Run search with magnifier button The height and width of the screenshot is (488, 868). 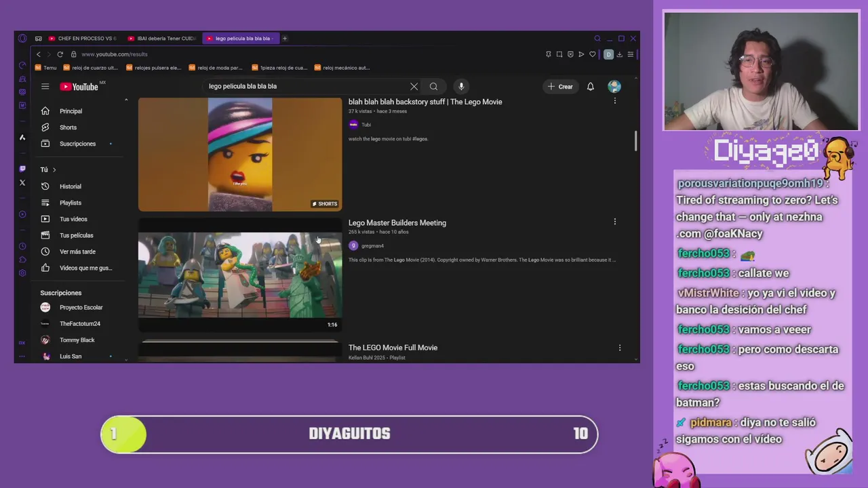tap(433, 86)
